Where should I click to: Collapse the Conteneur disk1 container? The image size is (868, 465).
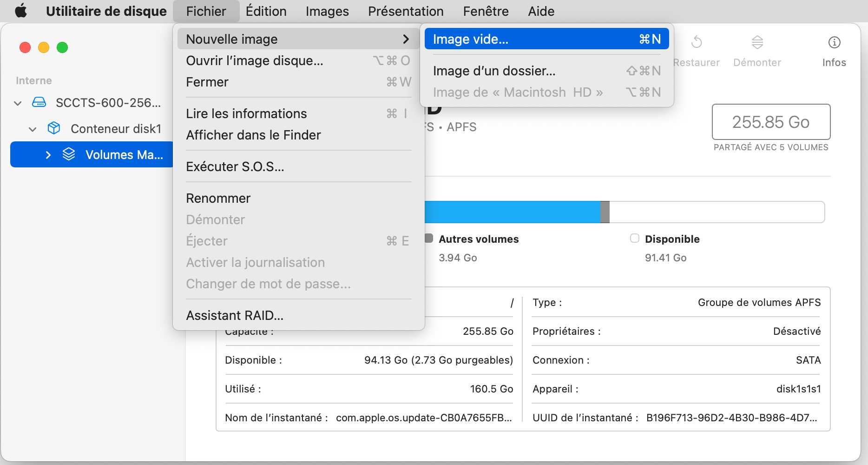click(x=33, y=129)
